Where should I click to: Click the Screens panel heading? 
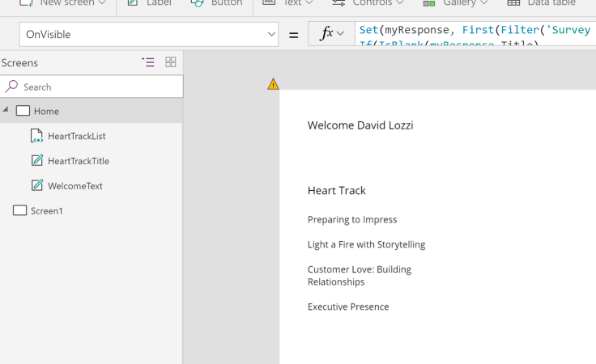19,63
